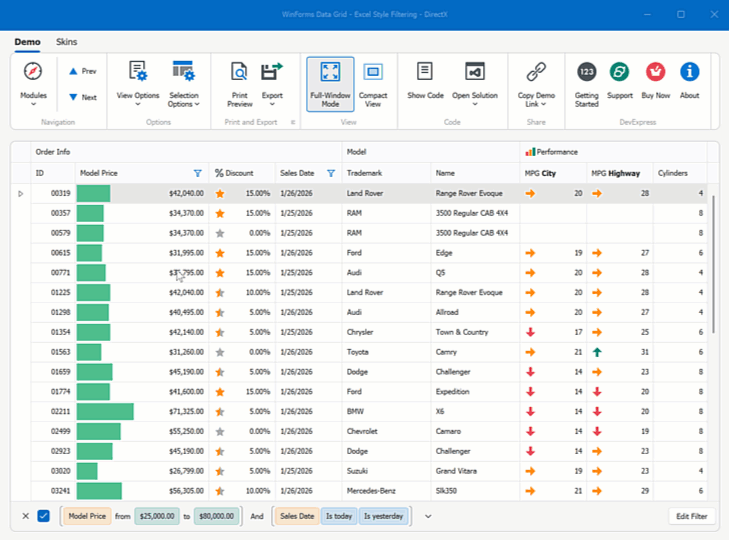
Task: Click the Performance band header
Action: 613,152
